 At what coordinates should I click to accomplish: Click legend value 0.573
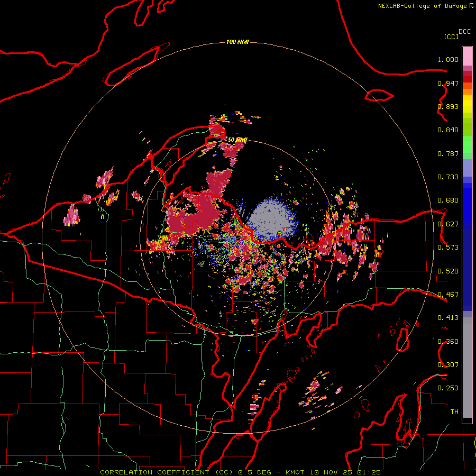(x=448, y=248)
